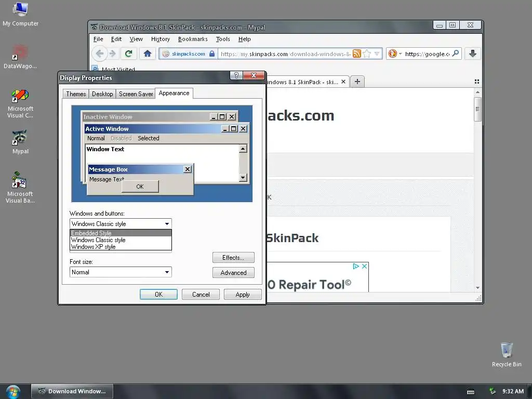The height and width of the screenshot is (399, 532).
Task: Close the Windows 8.1 SkinPack tab
Action: pos(343,82)
